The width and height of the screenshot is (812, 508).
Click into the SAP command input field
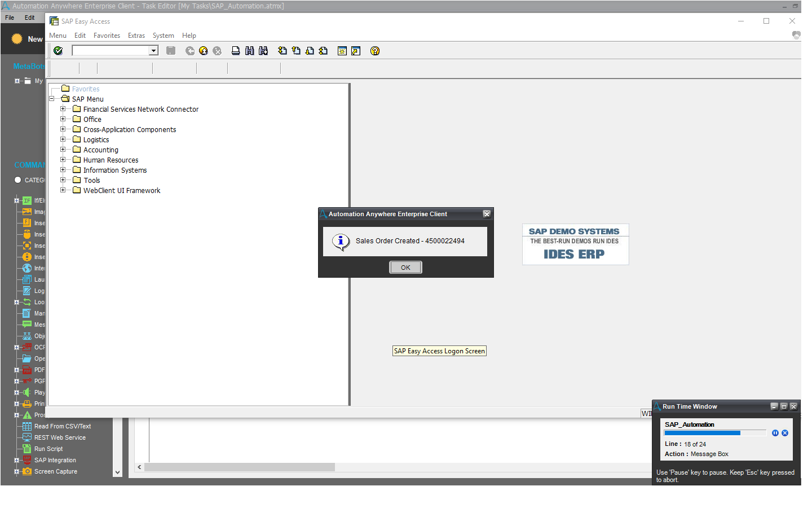click(111, 51)
